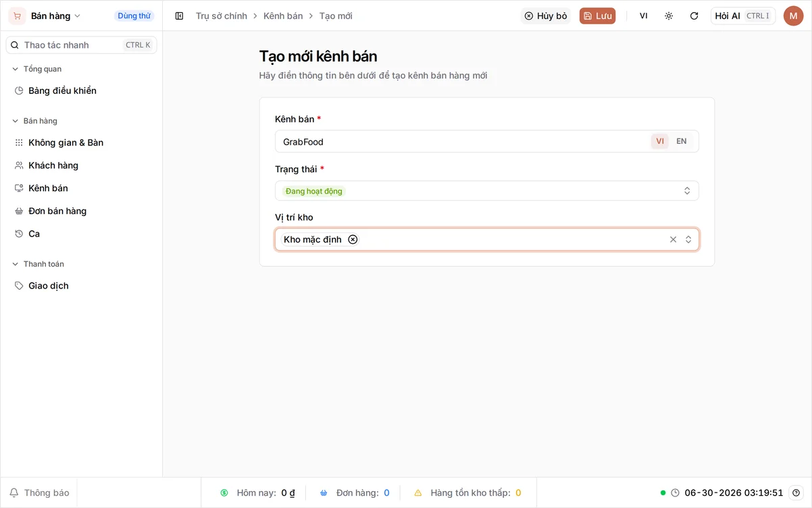
Task: Click the shopping cart app logo
Action: pyautogui.click(x=17, y=16)
